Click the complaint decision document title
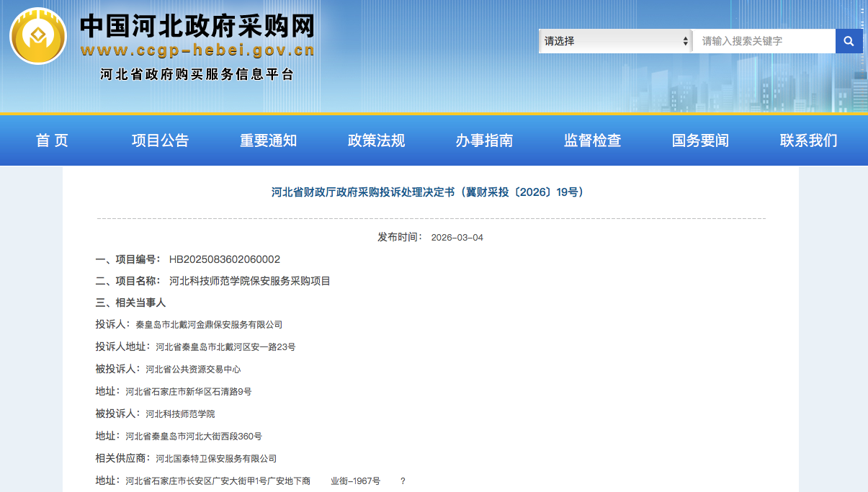868x492 pixels. [x=430, y=192]
